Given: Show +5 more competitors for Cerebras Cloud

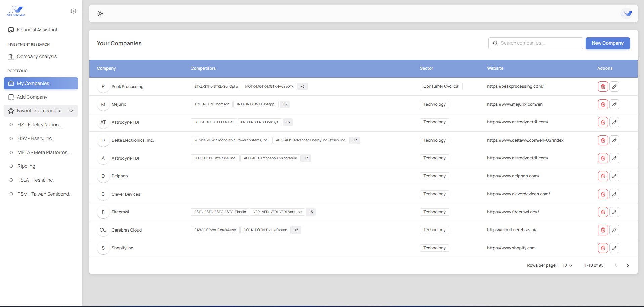Looking at the screenshot, I should tap(296, 230).
